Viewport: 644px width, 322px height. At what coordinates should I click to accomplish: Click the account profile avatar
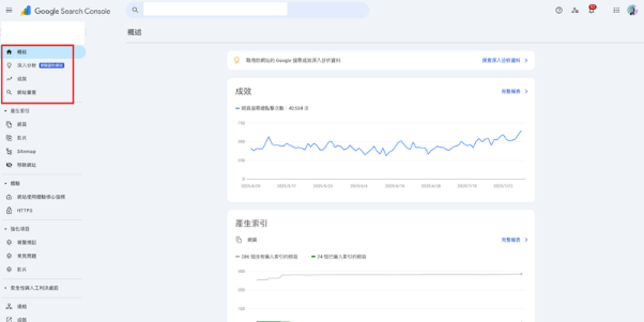click(x=632, y=10)
